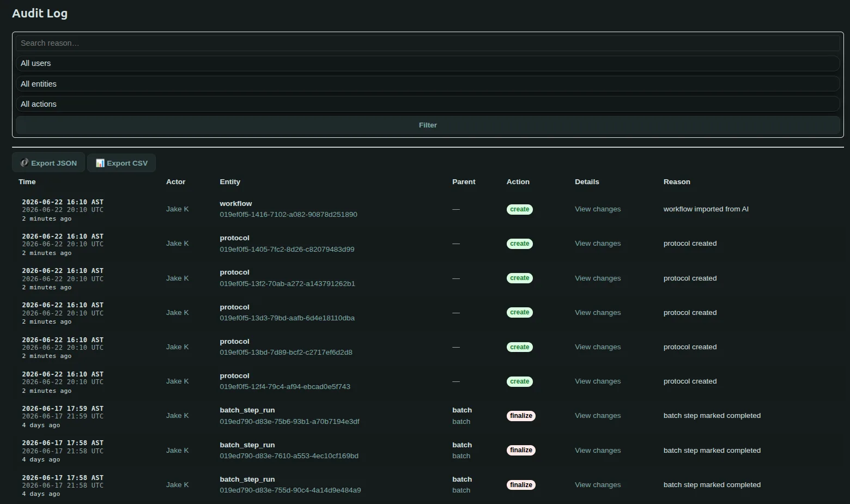Open View changes for batch_step_run ending a70b7194e3df
The height and width of the screenshot is (504, 850).
click(598, 416)
